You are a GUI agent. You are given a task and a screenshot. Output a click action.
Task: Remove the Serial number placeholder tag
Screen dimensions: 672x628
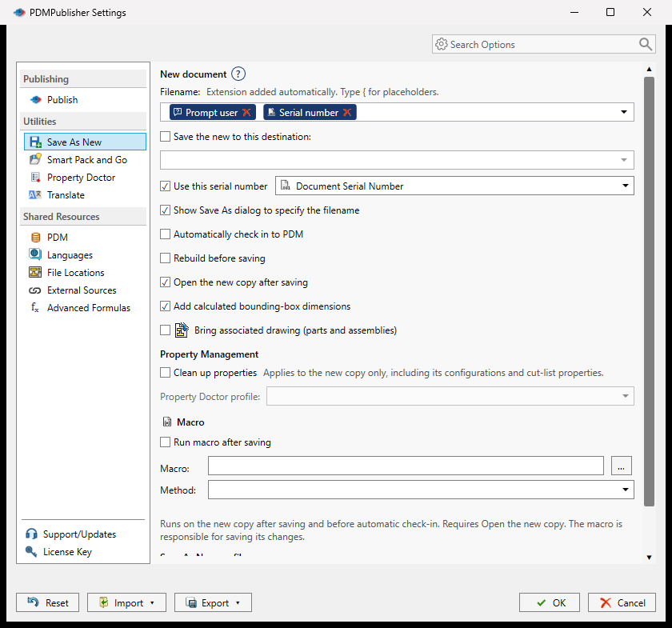[x=347, y=112]
